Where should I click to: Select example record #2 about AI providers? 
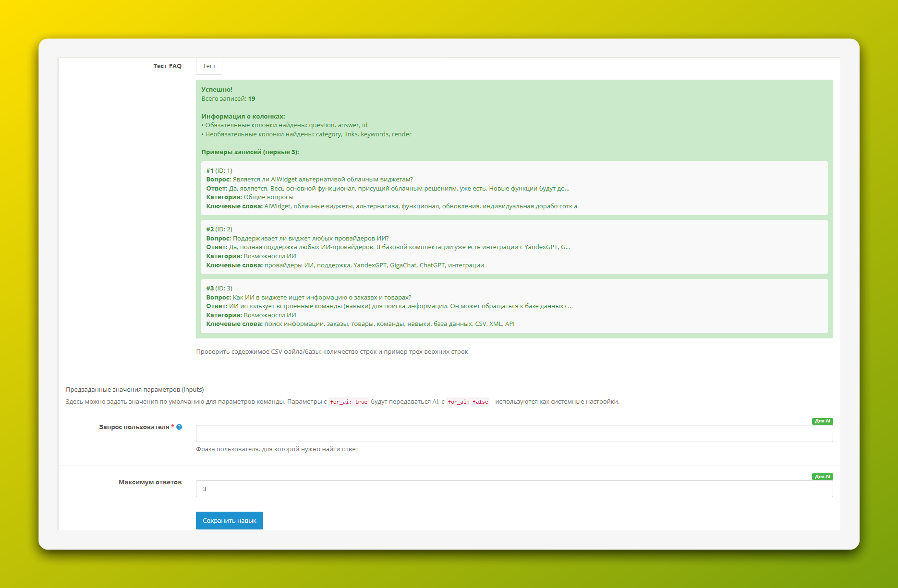[514, 247]
